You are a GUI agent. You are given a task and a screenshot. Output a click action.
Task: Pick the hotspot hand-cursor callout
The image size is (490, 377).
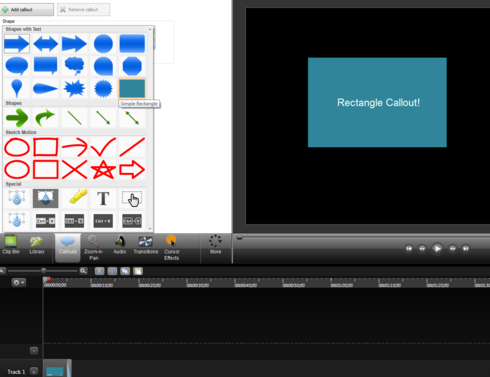[132, 199]
